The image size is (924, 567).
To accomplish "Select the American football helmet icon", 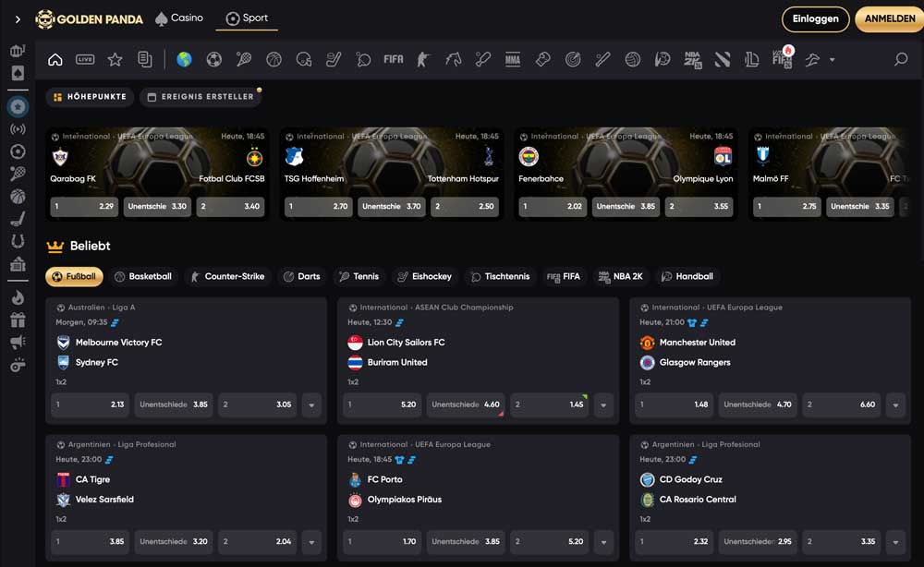I will tap(303, 59).
